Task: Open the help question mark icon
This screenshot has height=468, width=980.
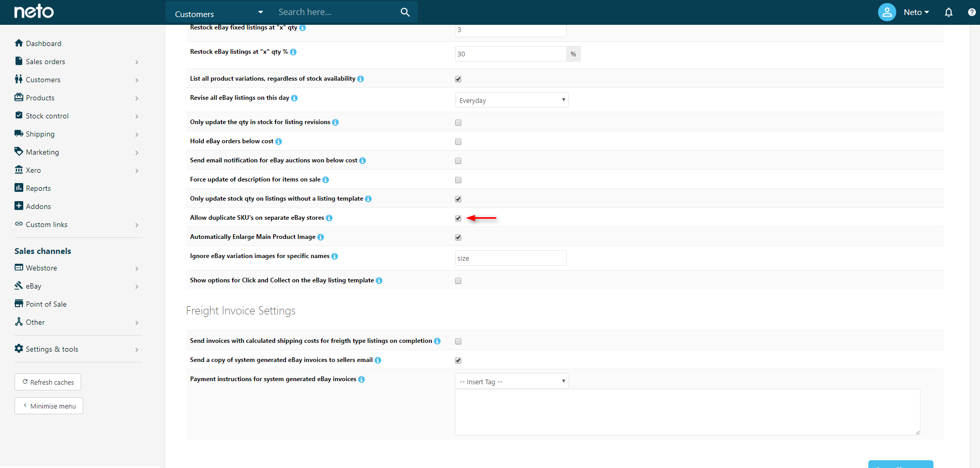Action: pos(972,12)
